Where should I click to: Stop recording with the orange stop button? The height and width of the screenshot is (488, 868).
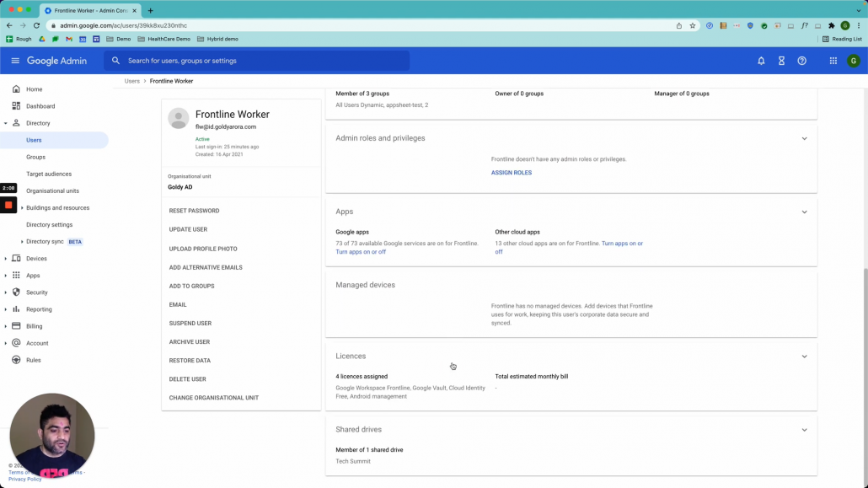(x=8, y=205)
